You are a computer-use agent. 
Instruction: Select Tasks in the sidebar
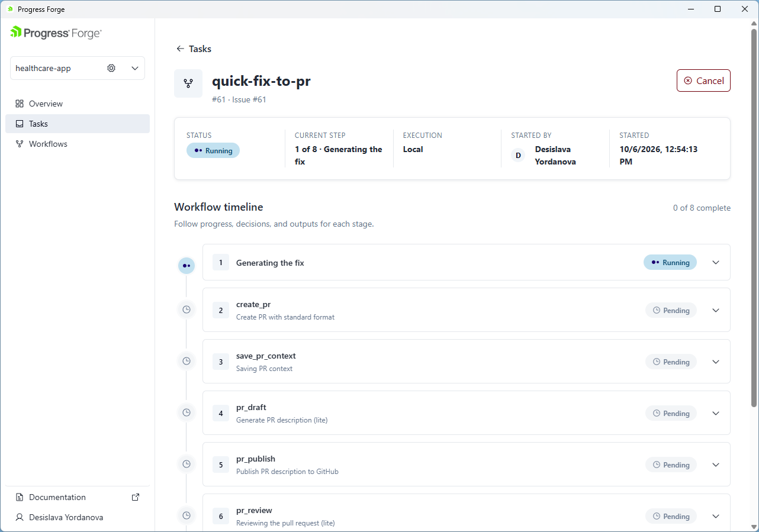click(x=78, y=124)
